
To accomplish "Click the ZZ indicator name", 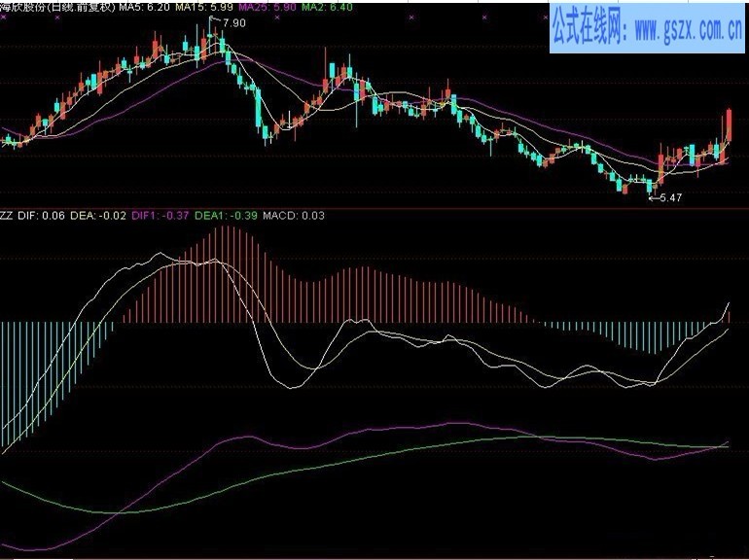I will pyautogui.click(x=6, y=215).
